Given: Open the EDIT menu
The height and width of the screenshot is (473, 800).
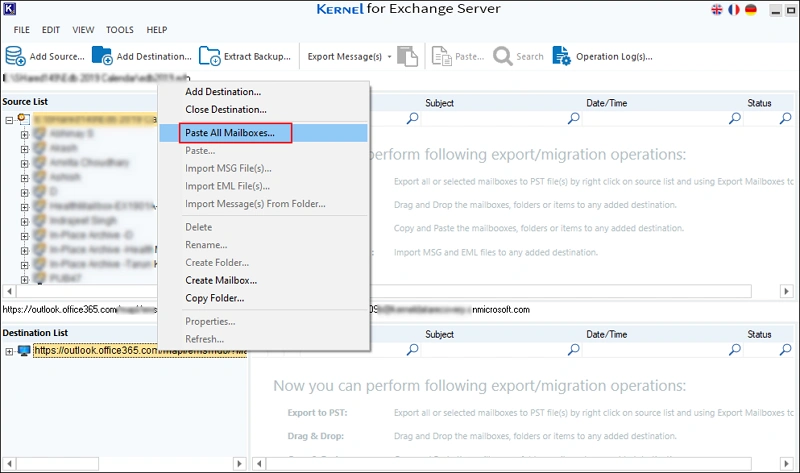Looking at the screenshot, I should click(x=51, y=30).
